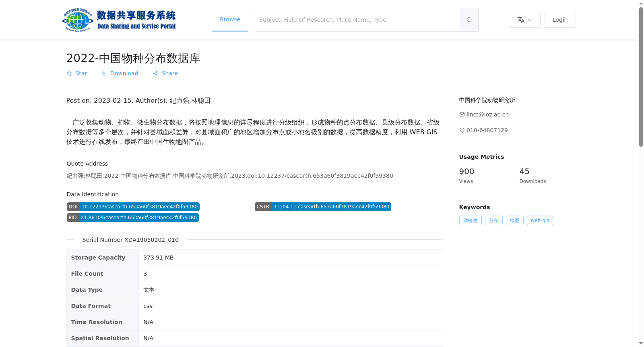Click the 45 Downloads metric
Viewport: 644px width, 347px height.
pos(533,176)
